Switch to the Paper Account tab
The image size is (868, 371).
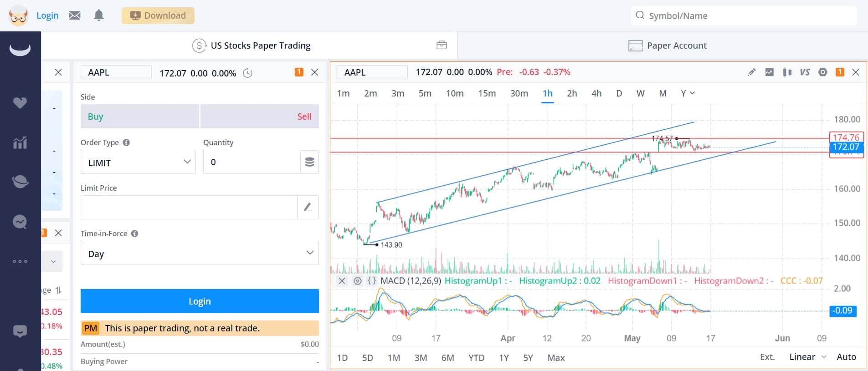click(668, 46)
